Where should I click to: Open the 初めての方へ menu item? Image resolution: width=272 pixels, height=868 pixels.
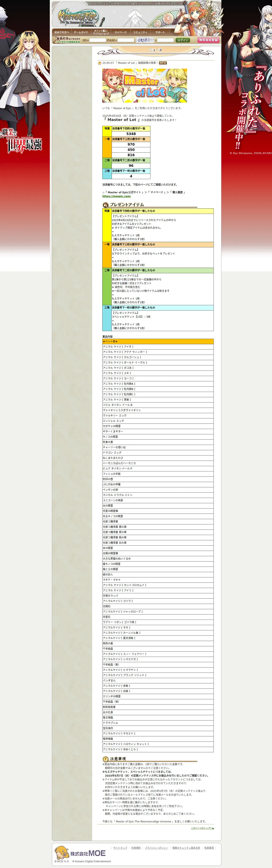click(62, 32)
